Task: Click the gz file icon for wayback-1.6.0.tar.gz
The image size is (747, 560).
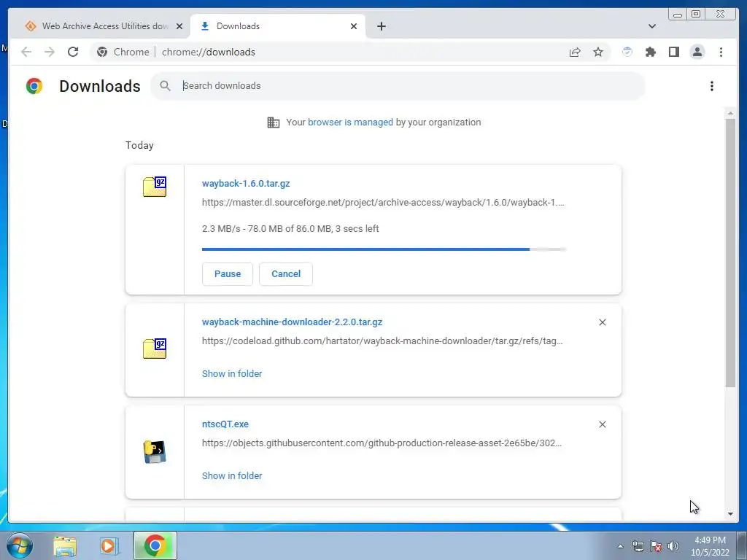Action: [155, 186]
